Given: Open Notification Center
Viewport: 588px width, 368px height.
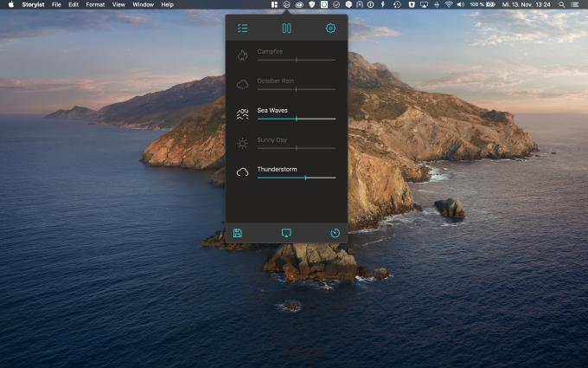Looking at the screenshot, I should point(574,4).
